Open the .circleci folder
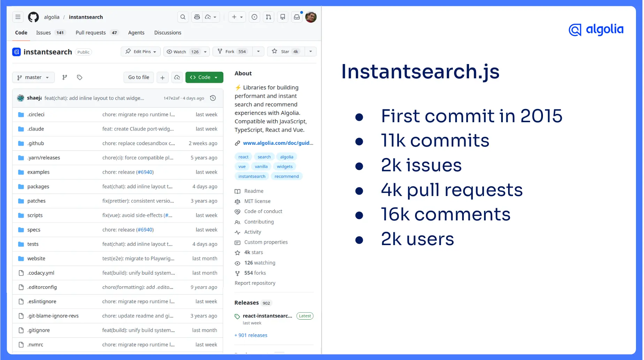The image size is (644, 360). coord(36,115)
